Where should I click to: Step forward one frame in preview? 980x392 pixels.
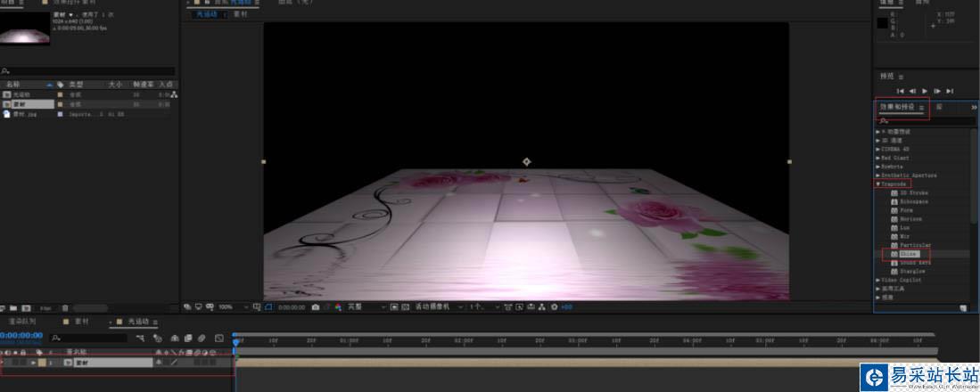tap(937, 91)
